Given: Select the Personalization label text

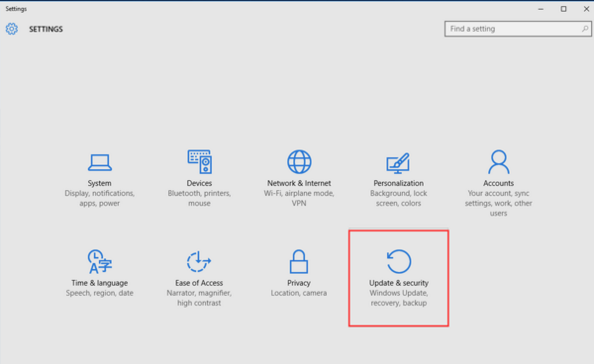Looking at the screenshot, I should (x=399, y=183).
